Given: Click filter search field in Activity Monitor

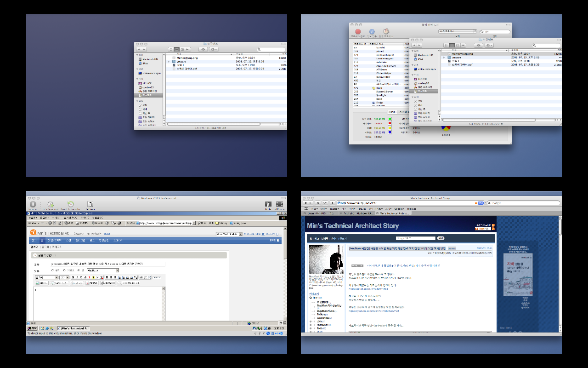Looking at the screenshot, I should click(495, 31).
